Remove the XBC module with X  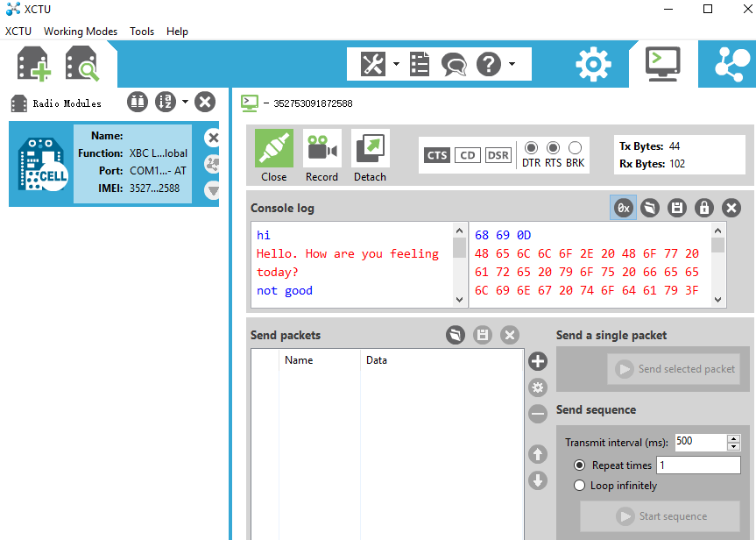(213, 138)
